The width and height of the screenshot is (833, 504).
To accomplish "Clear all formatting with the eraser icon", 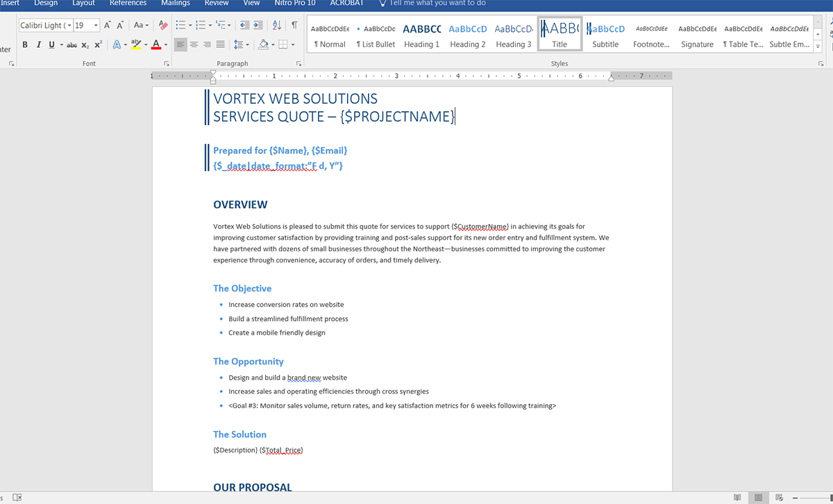I will tap(163, 26).
